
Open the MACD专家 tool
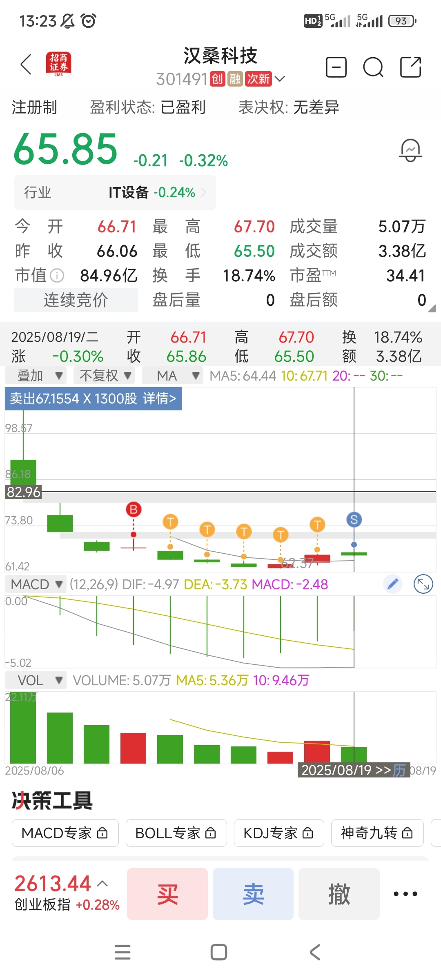[65, 833]
